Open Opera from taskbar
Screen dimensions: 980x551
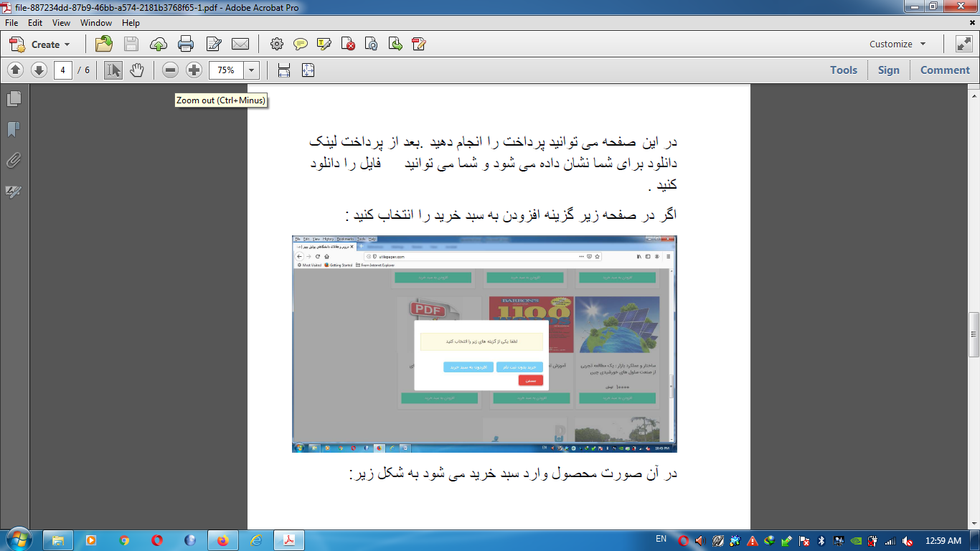click(x=157, y=541)
